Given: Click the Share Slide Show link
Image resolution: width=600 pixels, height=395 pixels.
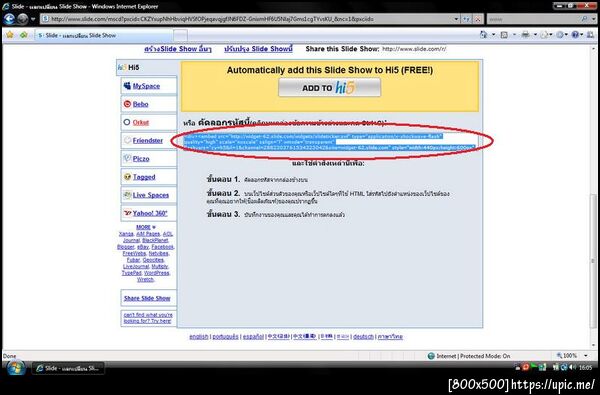Looking at the screenshot, I should 147,298.
